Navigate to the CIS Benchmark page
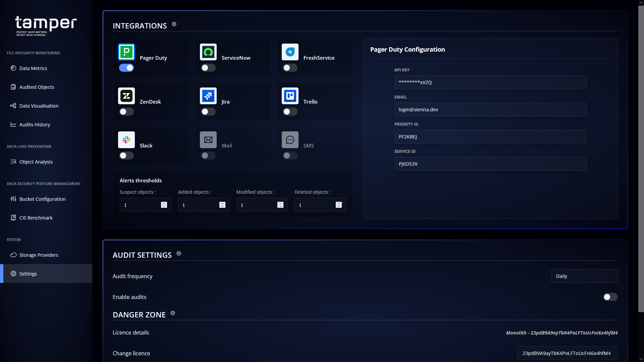 pyautogui.click(x=36, y=218)
